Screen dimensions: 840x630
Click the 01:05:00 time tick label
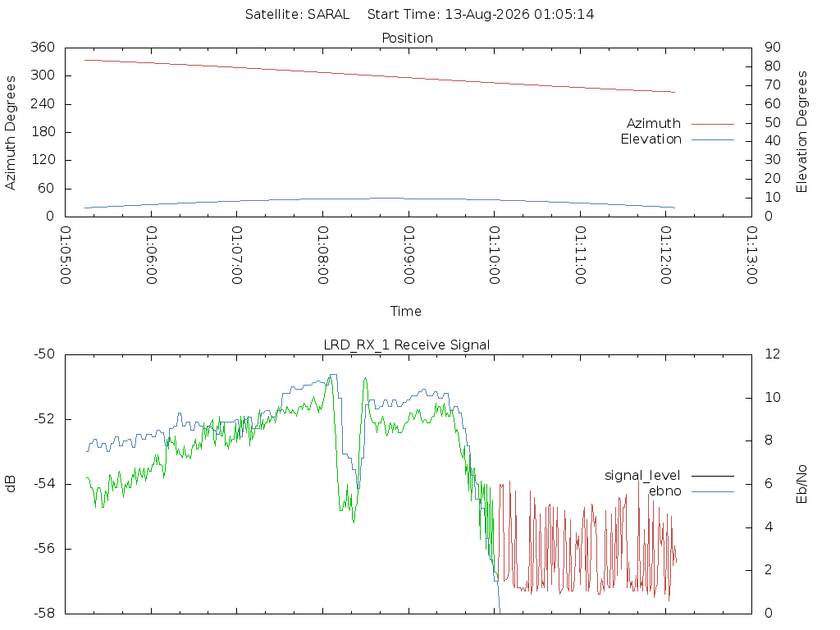point(66,255)
